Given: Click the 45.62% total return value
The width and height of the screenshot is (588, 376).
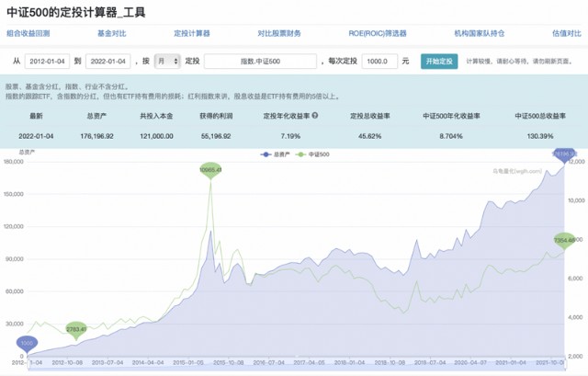Looking at the screenshot, I should (x=369, y=136).
